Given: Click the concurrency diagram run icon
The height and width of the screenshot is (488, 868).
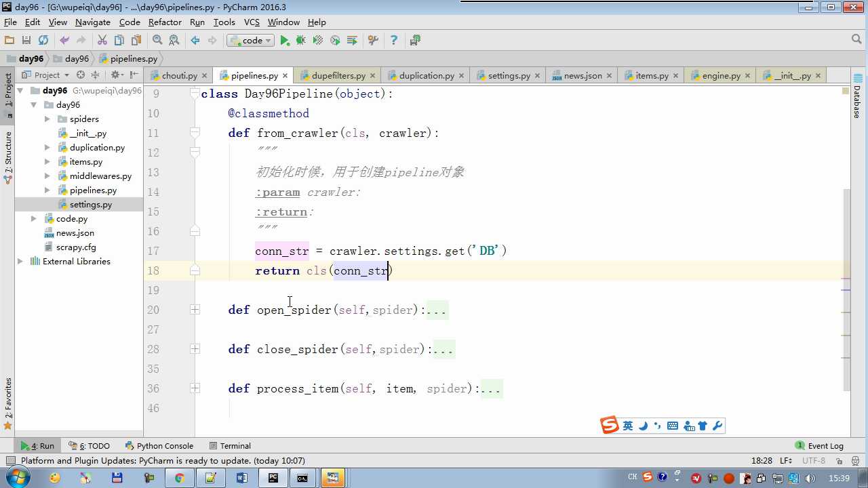Looking at the screenshot, I should tap(352, 41).
